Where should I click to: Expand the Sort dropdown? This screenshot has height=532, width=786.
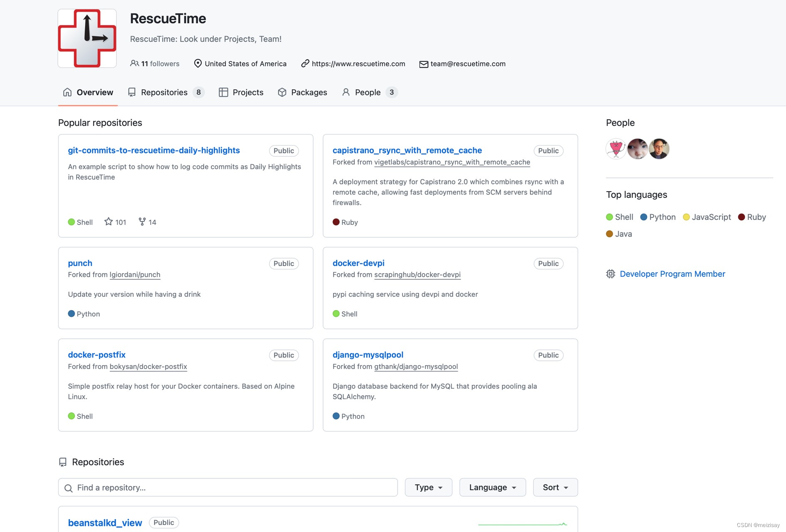(555, 487)
